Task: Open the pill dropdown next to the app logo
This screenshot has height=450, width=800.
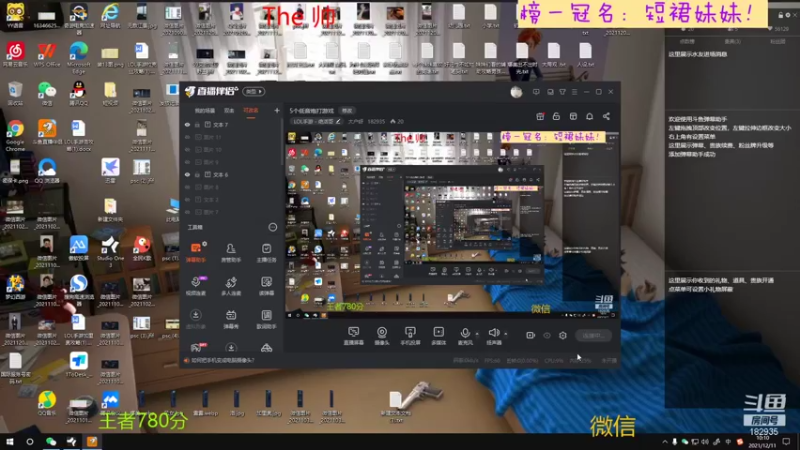Action: 254,92
